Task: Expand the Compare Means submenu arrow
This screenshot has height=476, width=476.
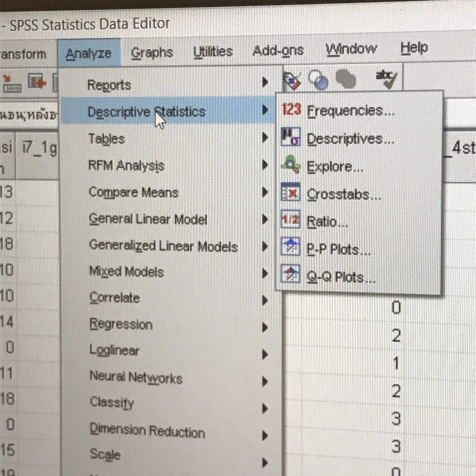Action: [265, 192]
